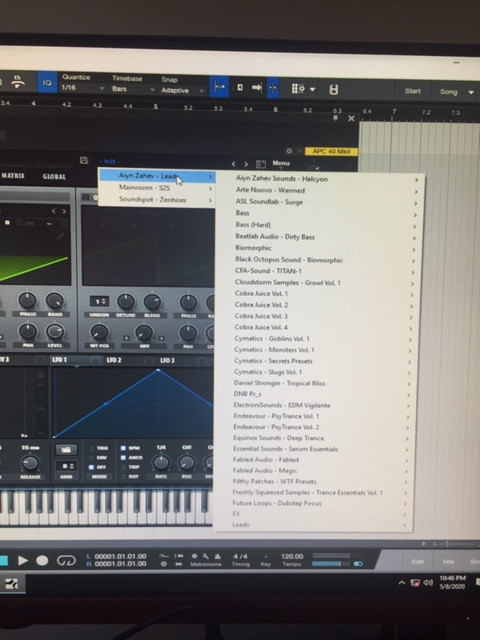The width and height of the screenshot is (480, 640).
Task: Enable the DOT checkbox in LFO section
Action: click(123, 476)
